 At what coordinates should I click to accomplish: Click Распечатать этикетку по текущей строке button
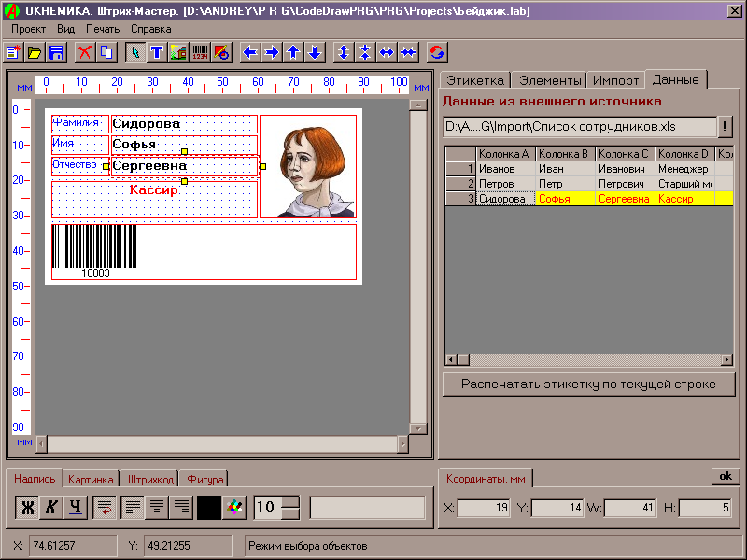588,384
